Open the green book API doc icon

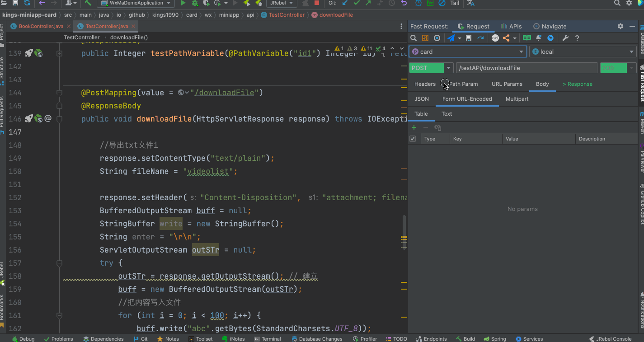point(526,38)
